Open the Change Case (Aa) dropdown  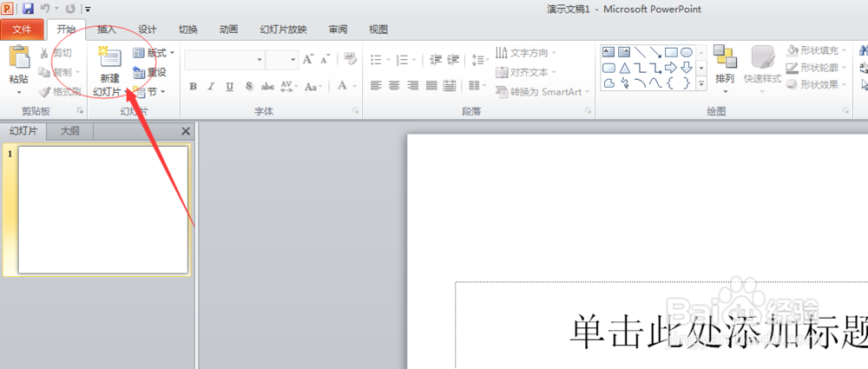coord(313,87)
